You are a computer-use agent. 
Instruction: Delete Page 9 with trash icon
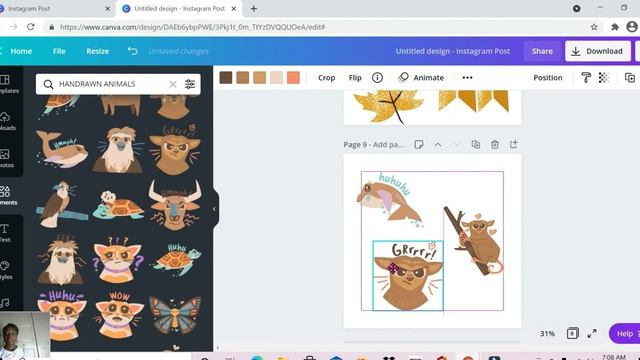tap(495, 144)
